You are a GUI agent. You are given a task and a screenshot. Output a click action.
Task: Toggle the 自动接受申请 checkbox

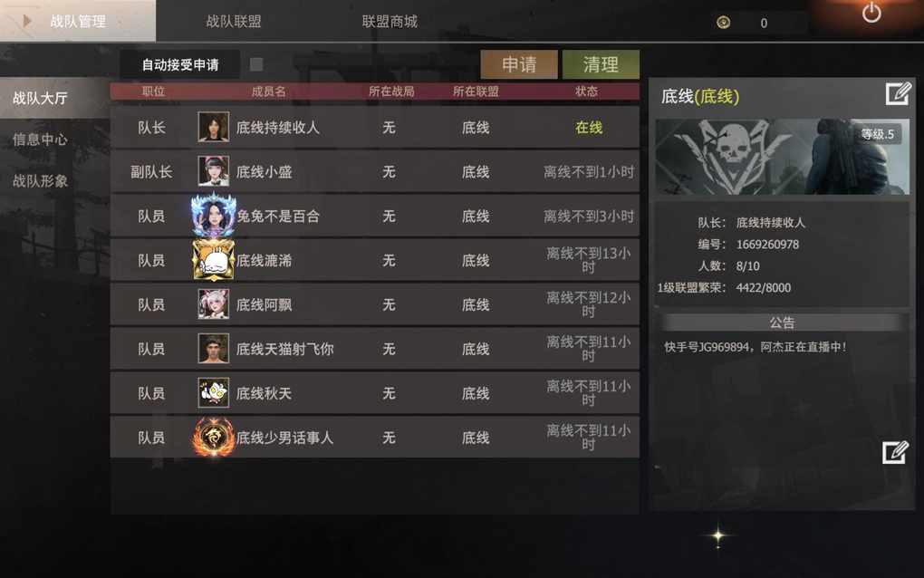point(256,64)
